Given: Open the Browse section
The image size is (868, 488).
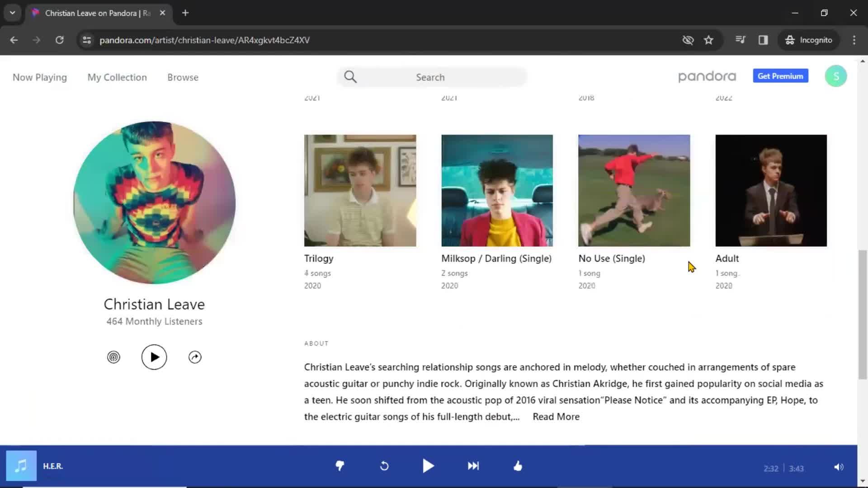Looking at the screenshot, I should pos(183,77).
